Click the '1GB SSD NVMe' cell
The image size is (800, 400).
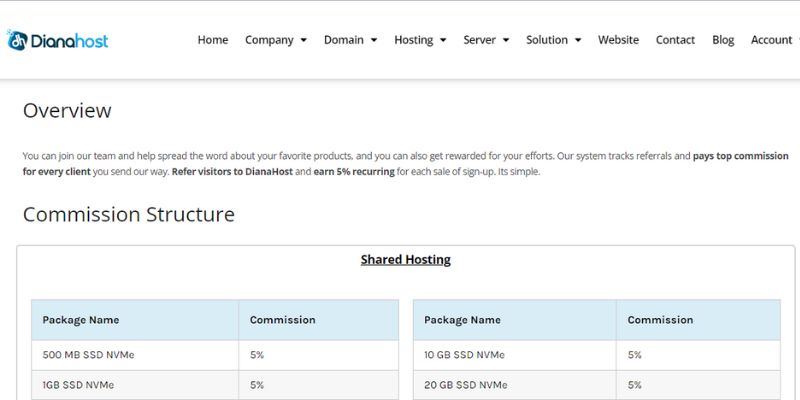click(135, 385)
